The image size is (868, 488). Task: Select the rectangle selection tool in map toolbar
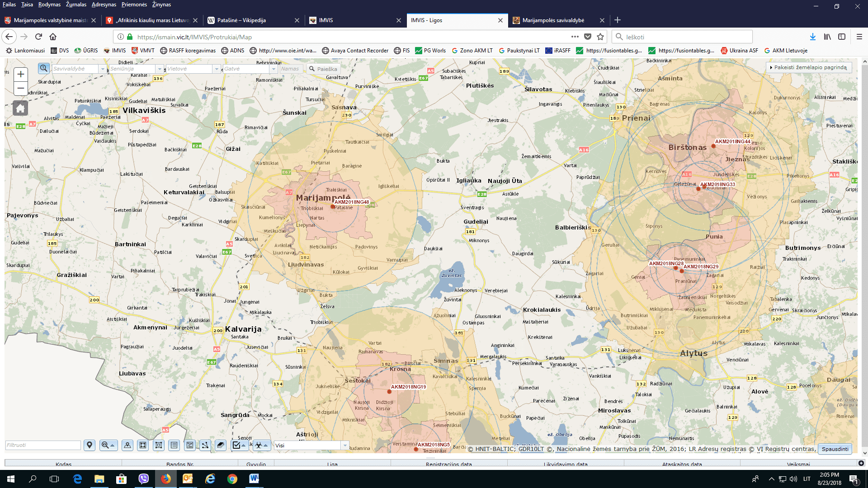point(143,445)
